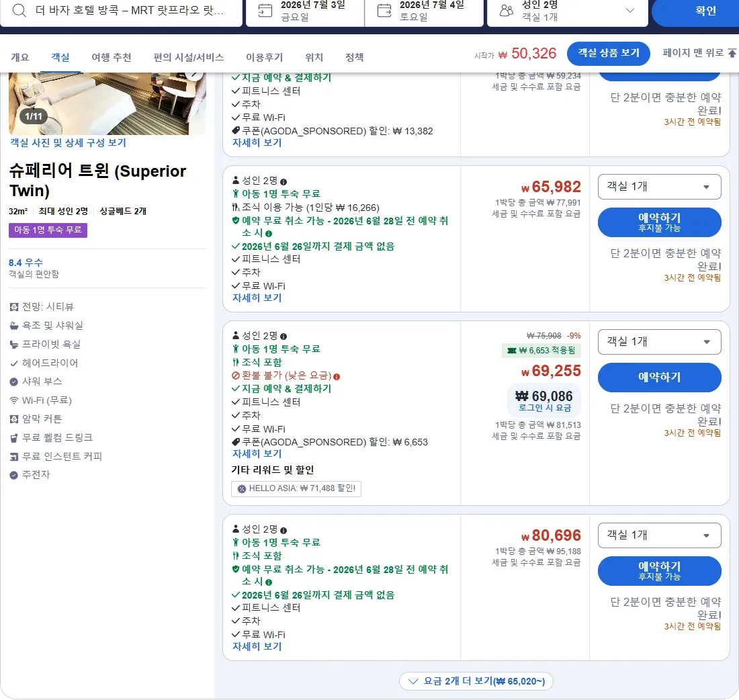Open the Superior Twin room photo thumbnail
Image resolution: width=739 pixels, height=700 pixels.
click(107, 103)
